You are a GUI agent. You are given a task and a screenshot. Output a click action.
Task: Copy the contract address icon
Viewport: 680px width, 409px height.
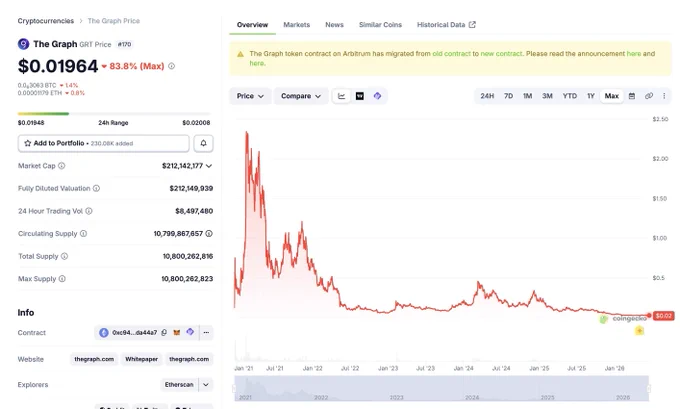(164, 333)
